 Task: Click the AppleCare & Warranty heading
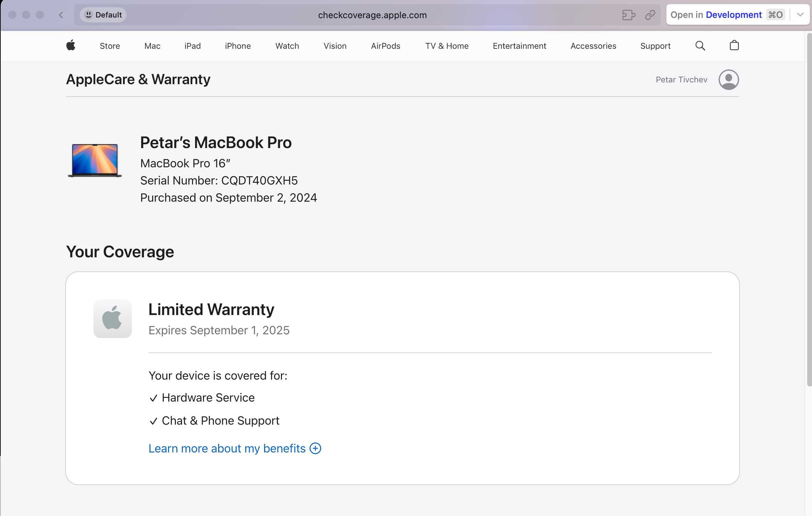138,79
